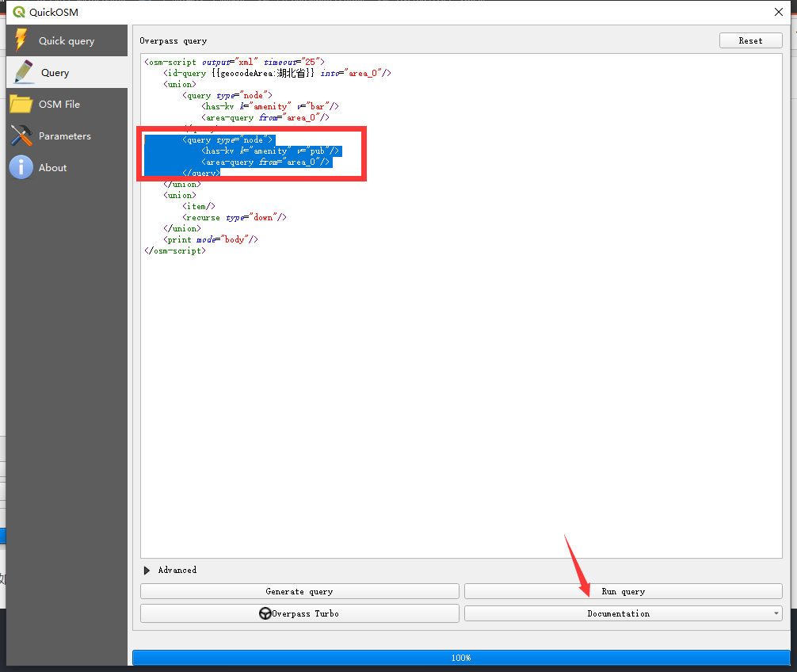Open the Quick query tab
Screen dimensions: 797x672
pyautogui.click(x=67, y=40)
